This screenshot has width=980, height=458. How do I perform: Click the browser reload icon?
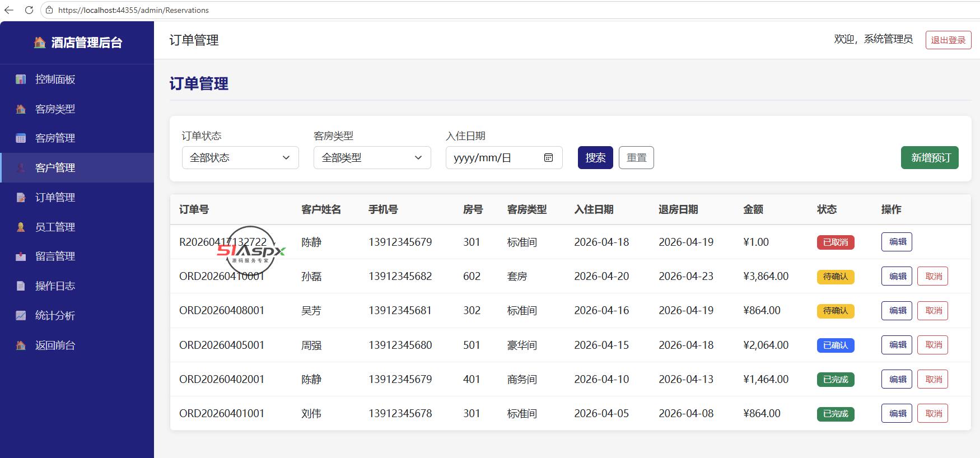pyautogui.click(x=29, y=10)
